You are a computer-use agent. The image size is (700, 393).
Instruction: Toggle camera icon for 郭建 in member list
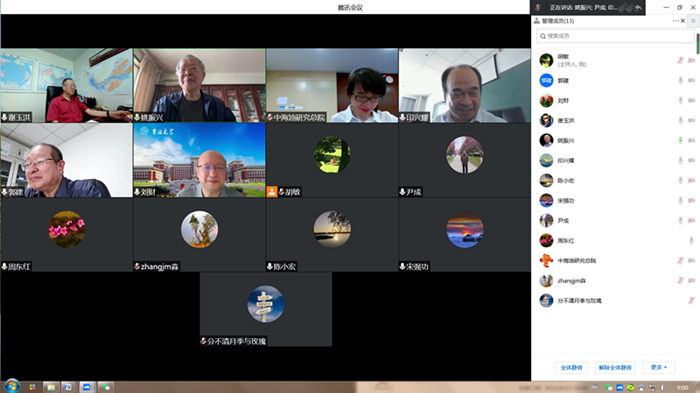692,80
